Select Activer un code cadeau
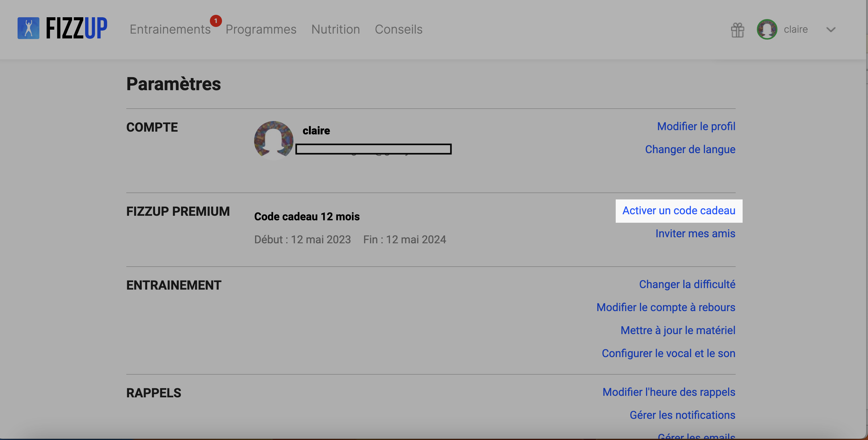This screenshot has height=440, width=868. tap(679, 211)
